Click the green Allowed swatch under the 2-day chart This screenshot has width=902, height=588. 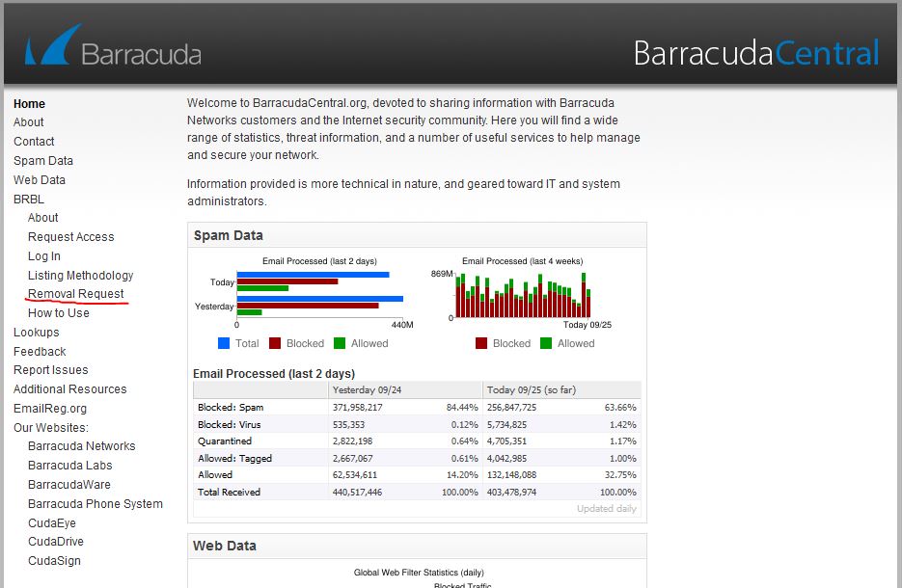coord(340,343)
